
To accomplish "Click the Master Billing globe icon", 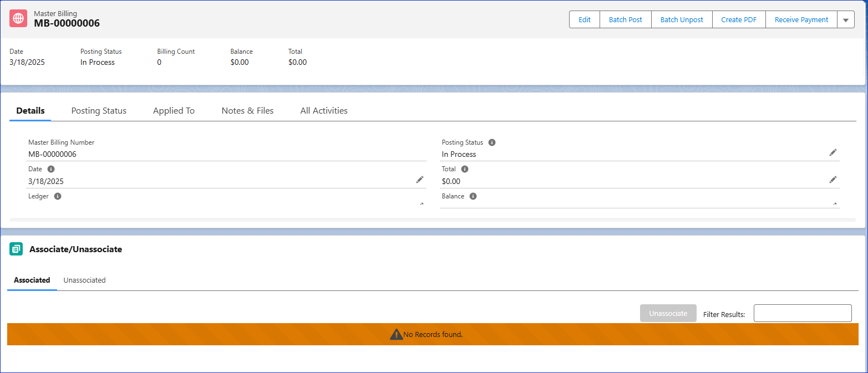I will 18,18.
